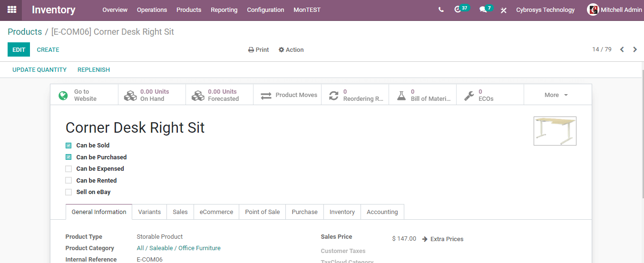Switch to the Point of Sale tab
Image resolution: width=644 pixels, height=263 pixels.
[x=263, y=212]
